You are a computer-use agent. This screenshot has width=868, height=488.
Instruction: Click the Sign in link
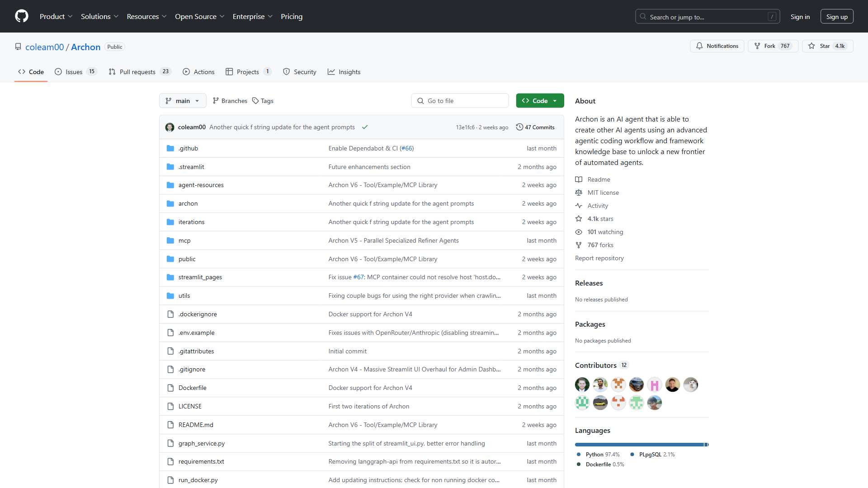point(800,17)
